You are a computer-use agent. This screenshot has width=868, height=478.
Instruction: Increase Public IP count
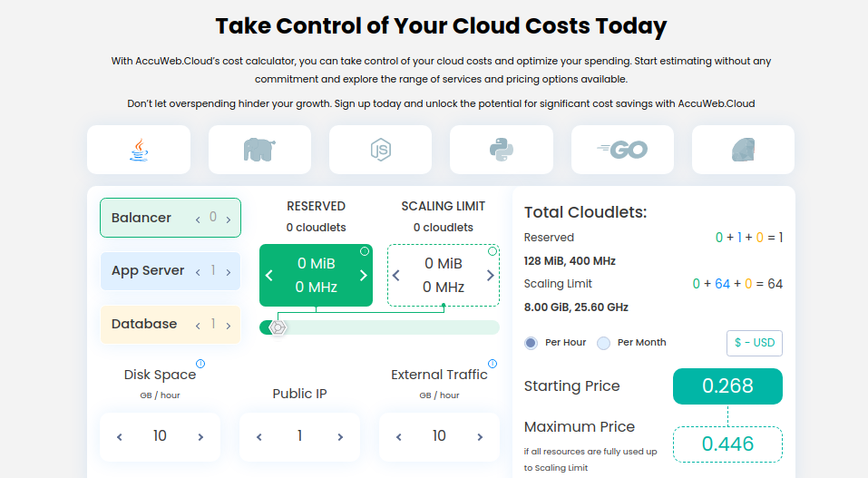click(x=340, y=437)
